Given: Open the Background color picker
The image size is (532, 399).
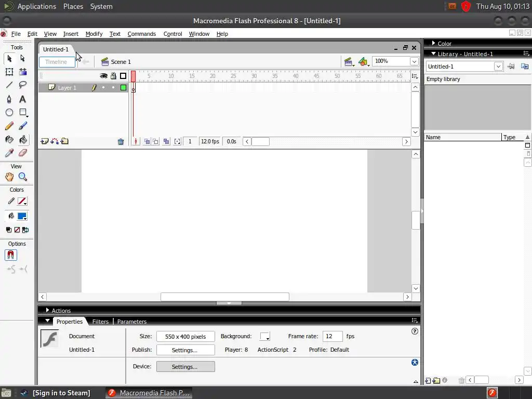Looking at the screenshot, I should point(264,336).
